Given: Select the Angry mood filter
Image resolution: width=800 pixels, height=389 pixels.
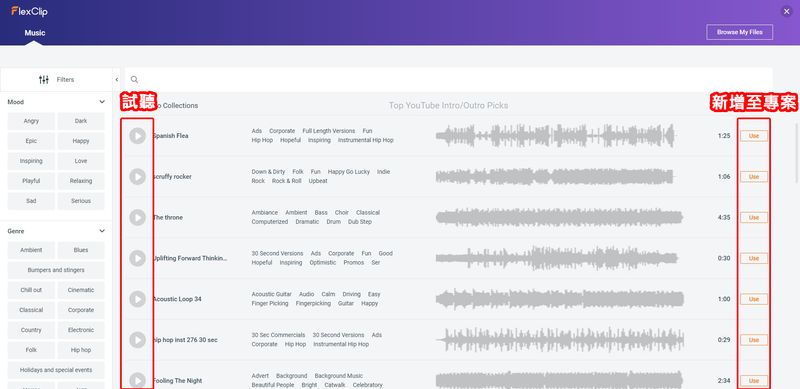Looking at the screenshot, I should [31, 121].
